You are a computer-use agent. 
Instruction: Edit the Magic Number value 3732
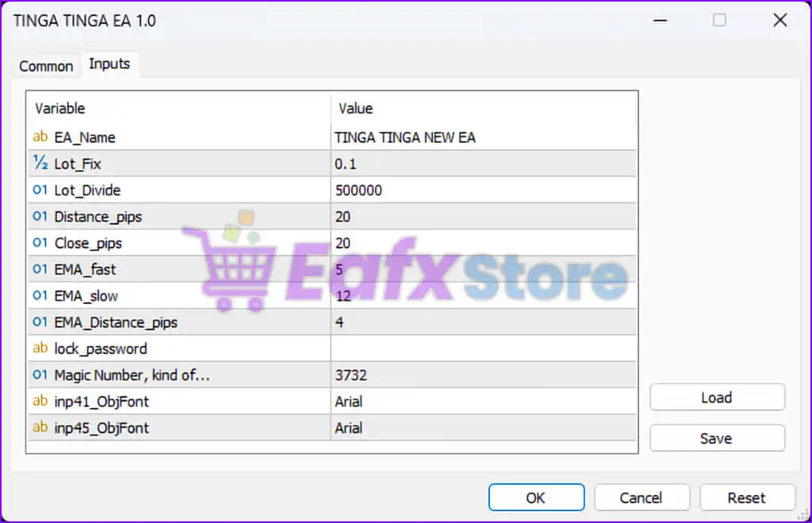point(484,375)
